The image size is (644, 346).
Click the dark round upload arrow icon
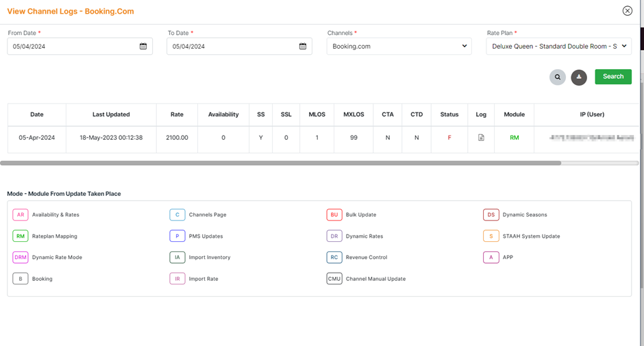tap(579, 77)
